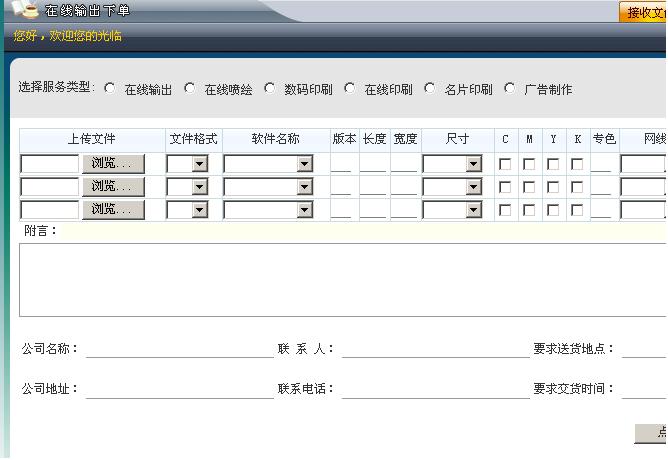Click 网线 field in third row
Screen dimensions: 668x460
point(644,210)
